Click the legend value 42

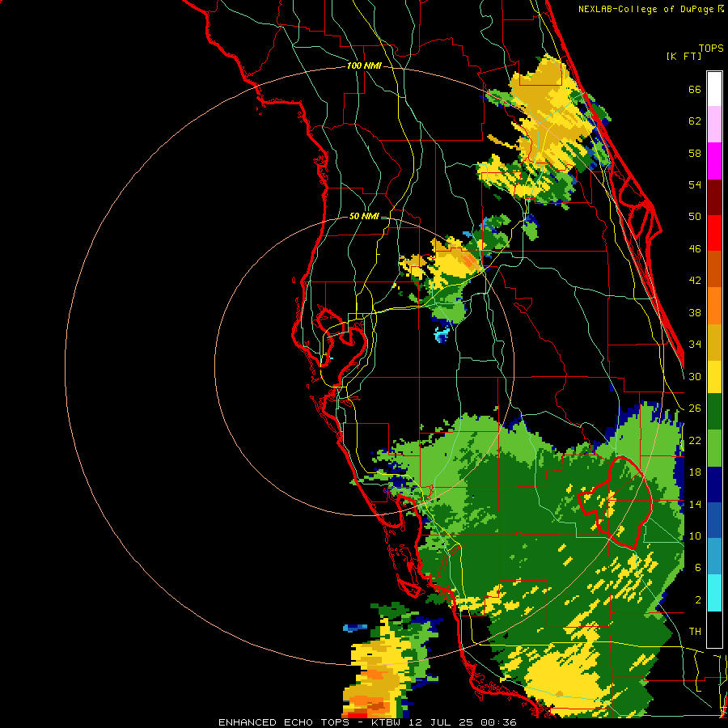pos(695,281)
